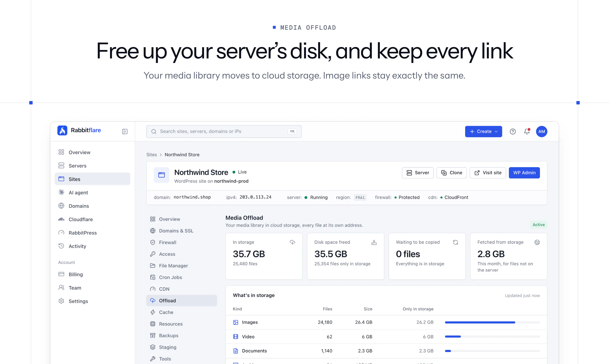This screenshot has width=609, height=364.
Task: Click globe icon on Fetched from storage card
Action: pyautogui.click(x=537, y=242)
